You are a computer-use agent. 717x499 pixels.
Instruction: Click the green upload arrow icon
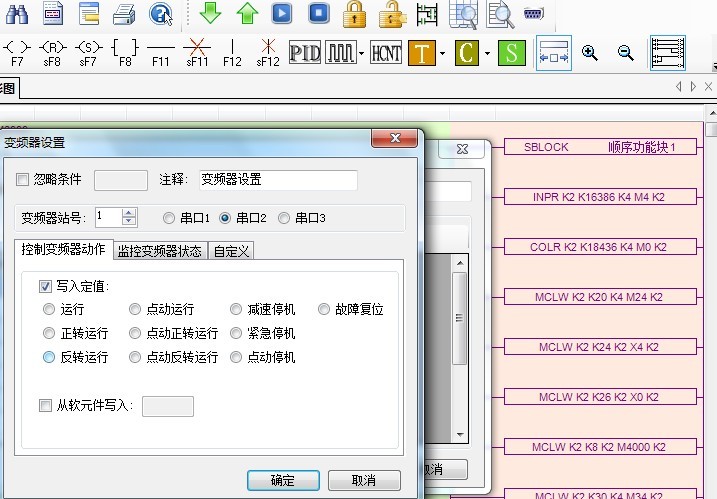(246, 14)
